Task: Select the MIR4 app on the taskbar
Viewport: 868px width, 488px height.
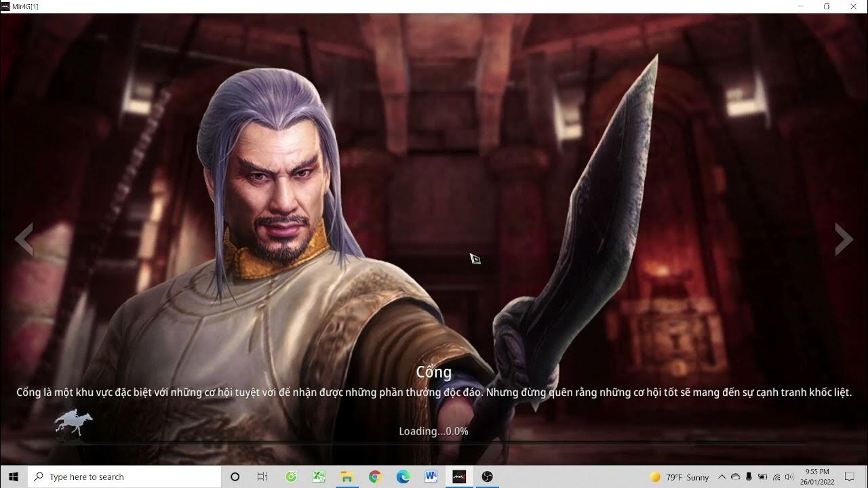Action: coord(459,476)
